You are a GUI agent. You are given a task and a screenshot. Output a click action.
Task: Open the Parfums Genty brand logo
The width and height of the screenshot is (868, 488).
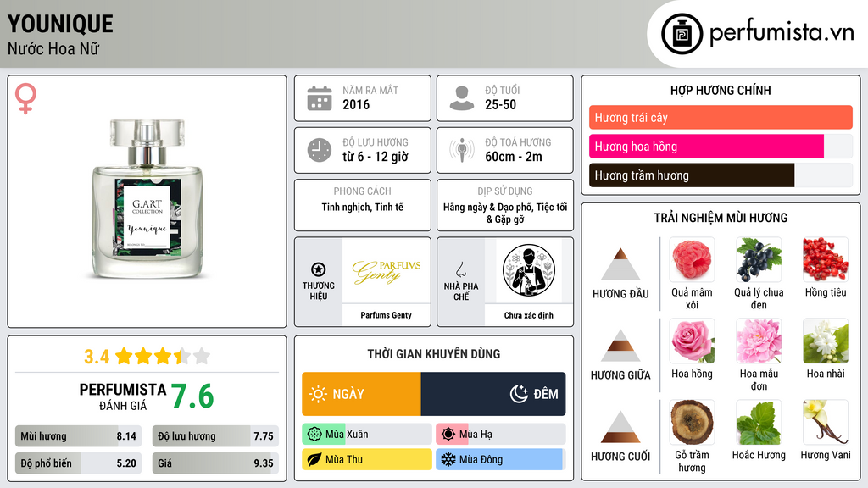pyautogui.click(x=387, y=271)
